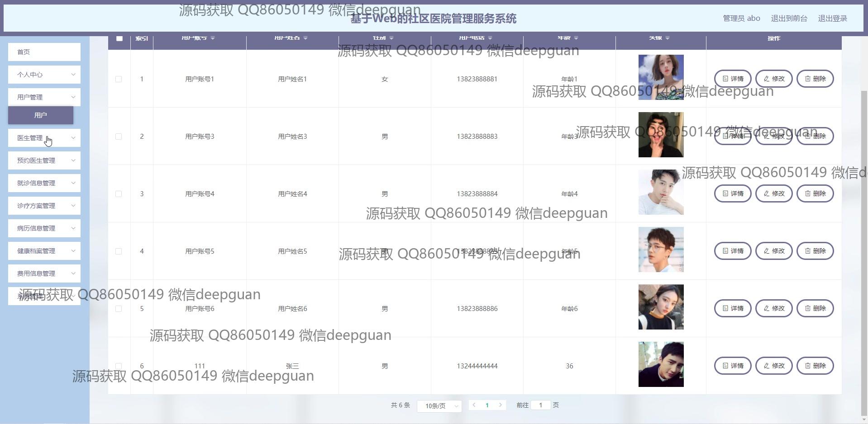This screenshot has height=424, width=868.
Task: Select the checkbox for row 3
Action: [x=119, y=194]
